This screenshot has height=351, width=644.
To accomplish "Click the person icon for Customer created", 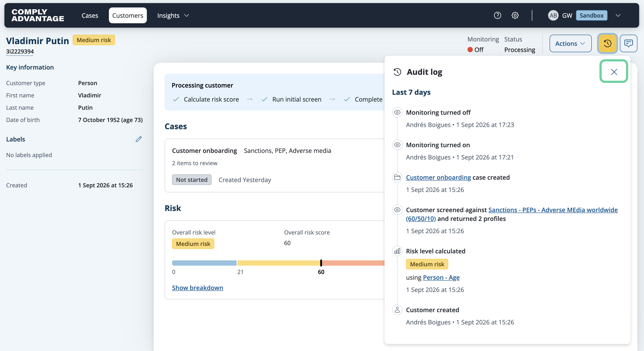I will [x=397, y=310].
